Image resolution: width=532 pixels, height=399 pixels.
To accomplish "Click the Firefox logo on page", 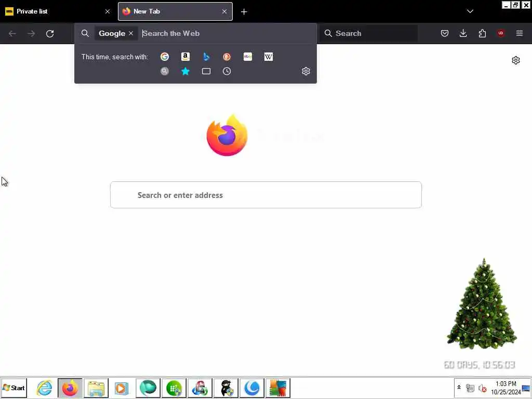I will (227, 136).
